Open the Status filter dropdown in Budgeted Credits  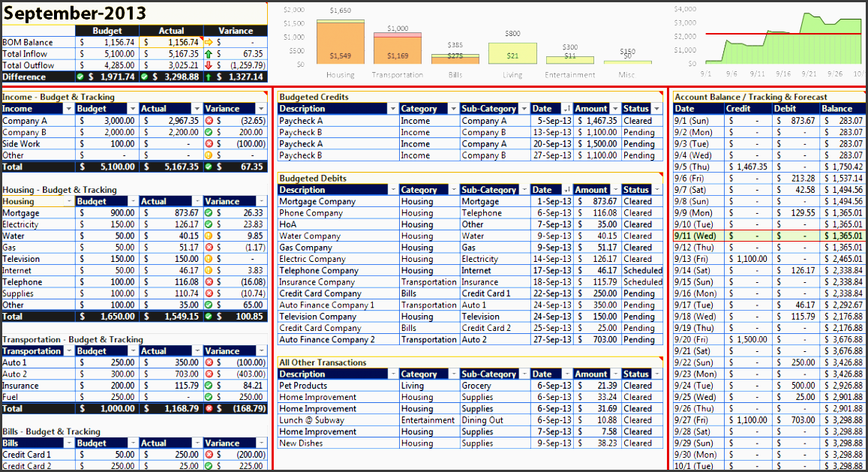coord(657,110)
